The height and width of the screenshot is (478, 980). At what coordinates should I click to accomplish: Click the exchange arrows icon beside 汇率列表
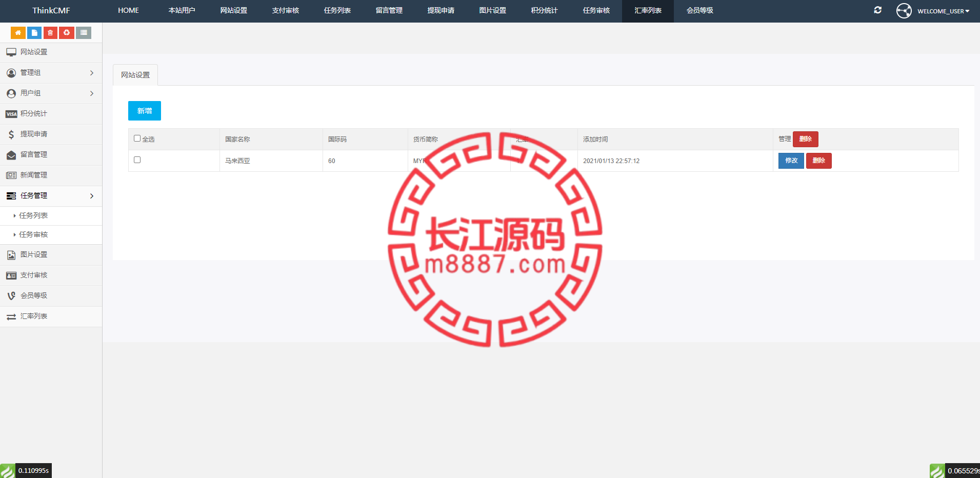11,317
